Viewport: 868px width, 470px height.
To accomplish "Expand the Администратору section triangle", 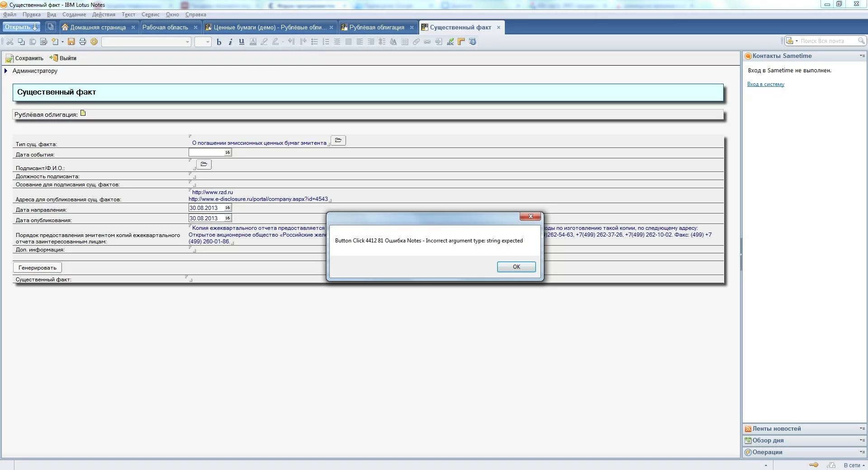I will (6, 71).
